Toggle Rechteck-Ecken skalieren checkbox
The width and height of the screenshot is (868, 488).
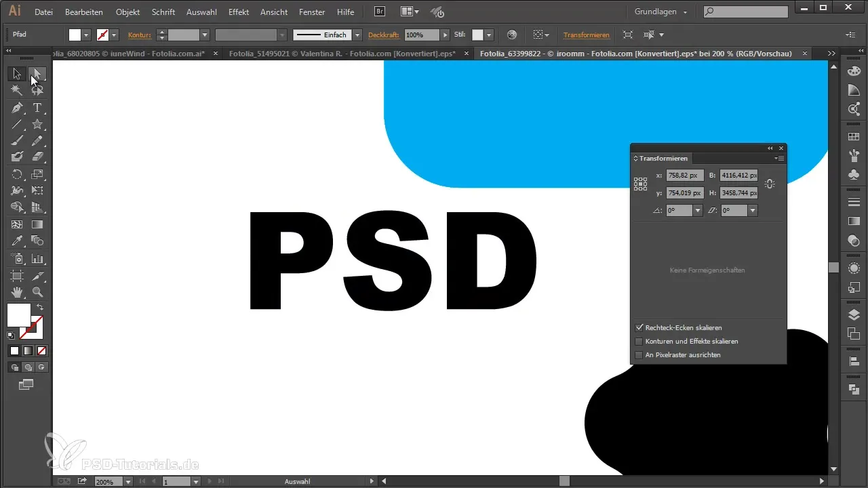[639, 327]
